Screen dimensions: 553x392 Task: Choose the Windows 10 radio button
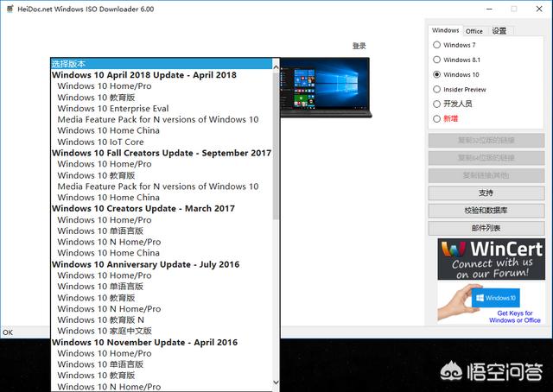pyautogui.click(x=436, y=74)
